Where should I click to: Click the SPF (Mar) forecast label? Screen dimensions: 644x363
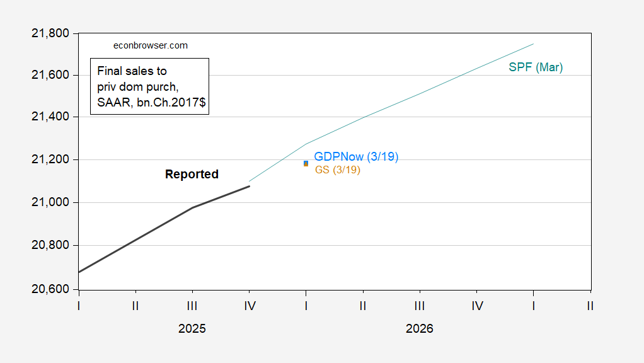536,67
